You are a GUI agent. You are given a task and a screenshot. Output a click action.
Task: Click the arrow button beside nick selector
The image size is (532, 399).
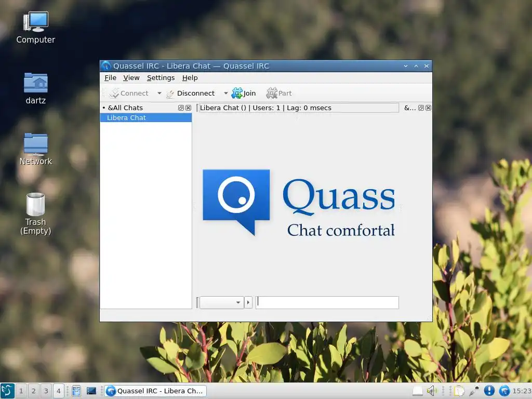[x=248, y=302]
